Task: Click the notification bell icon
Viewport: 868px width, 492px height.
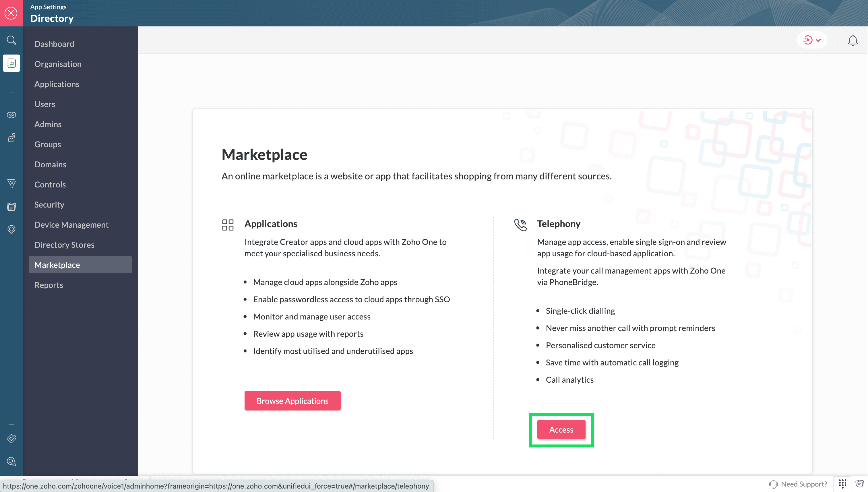Action: (x=852, y=40)
